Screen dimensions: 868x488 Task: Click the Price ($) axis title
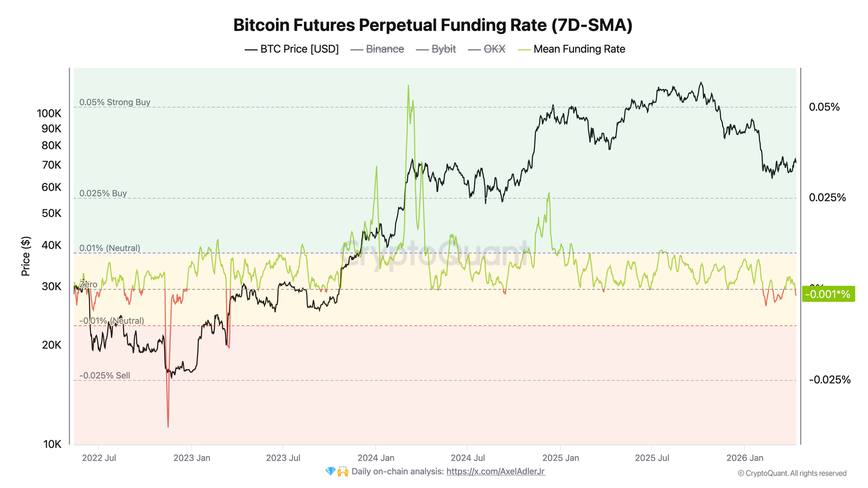coord(25,256)
